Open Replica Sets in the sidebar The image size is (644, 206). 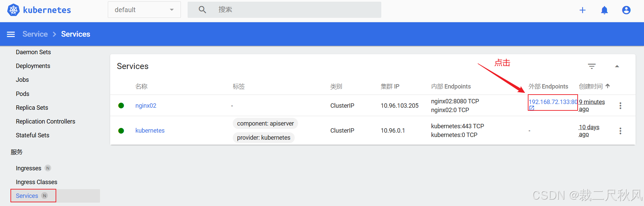tap(32, 108)
